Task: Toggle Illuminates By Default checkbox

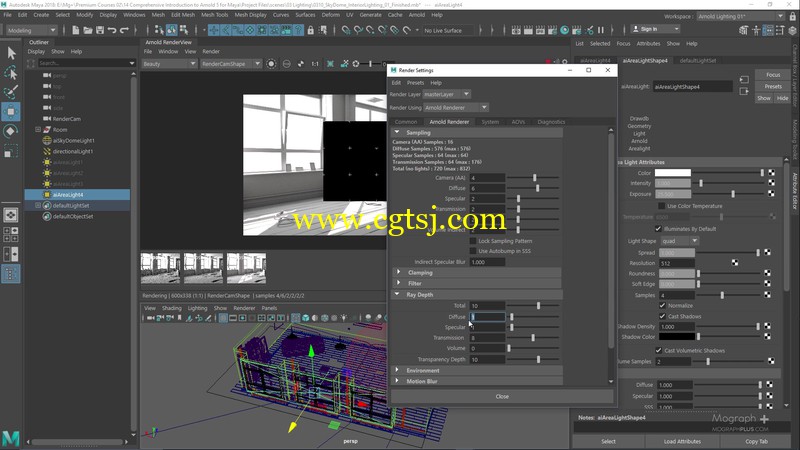Action: [x=658, y=229]
